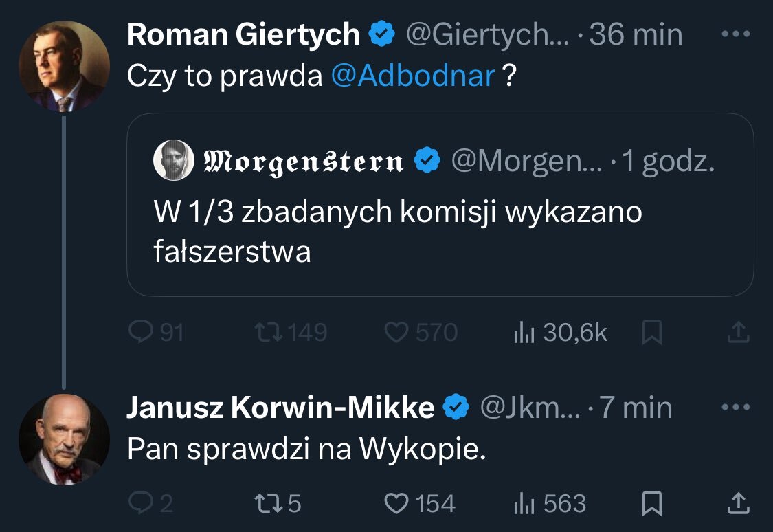Image resolution: width=773 pixels, height=532 pixels.
Task: Share Roman Giertych's tweet
Action: click(737, 333)
